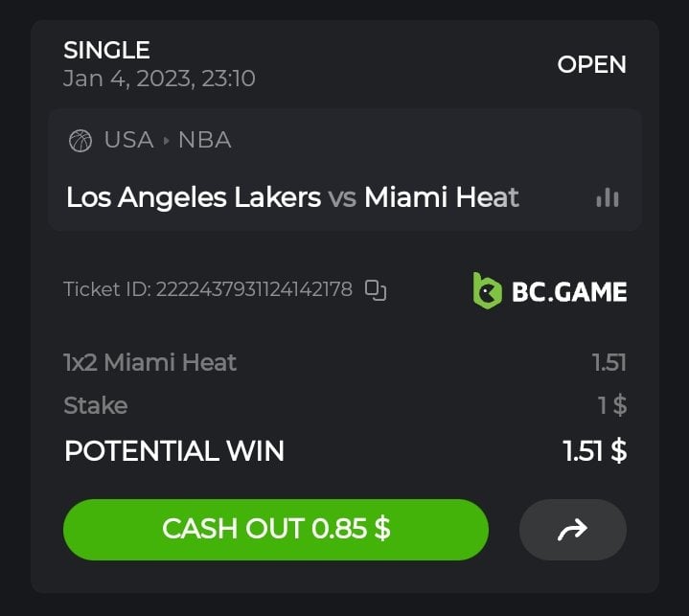
Task: Select the Miami Heat team name in the match title
Action: [442, 197]
